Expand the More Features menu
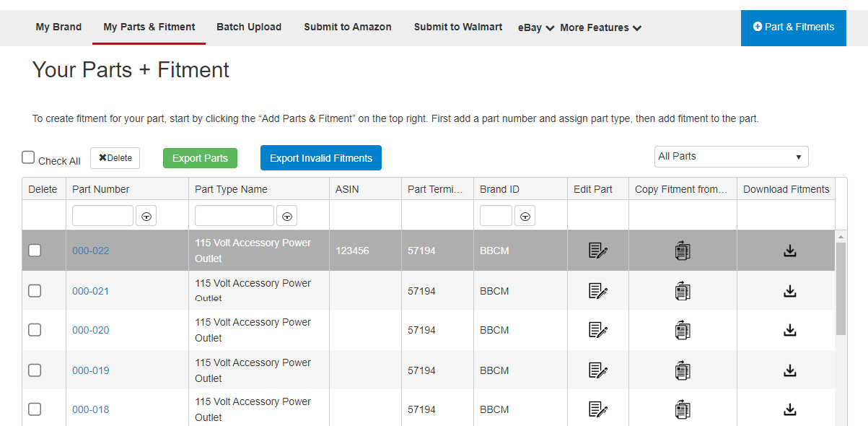Viewport: 868px width, 426px height. 600,28
